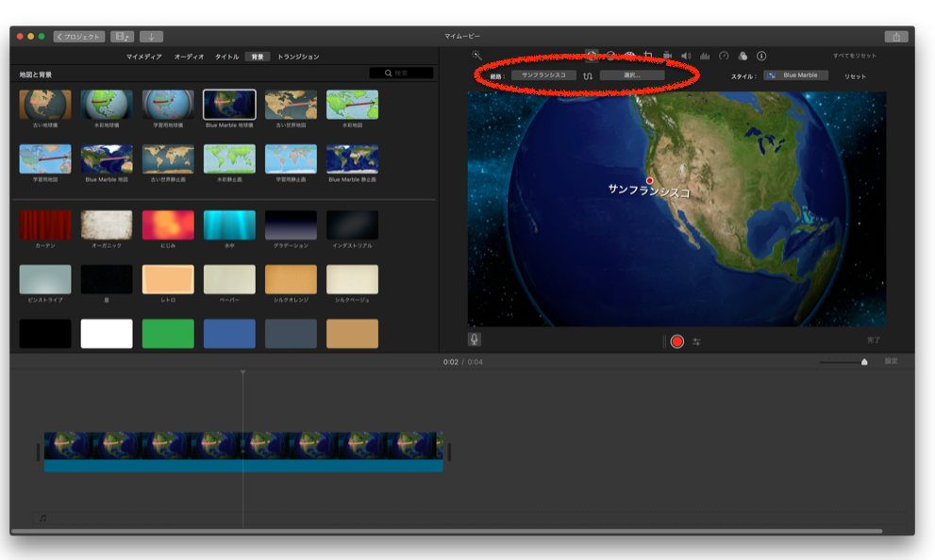Switch to the マイメディア tab
Screen dimensions: 935x560
coord(143,57)
